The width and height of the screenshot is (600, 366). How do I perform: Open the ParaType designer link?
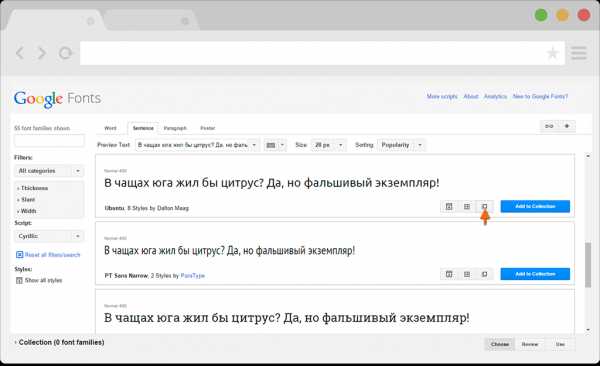(x=192, y=276)
